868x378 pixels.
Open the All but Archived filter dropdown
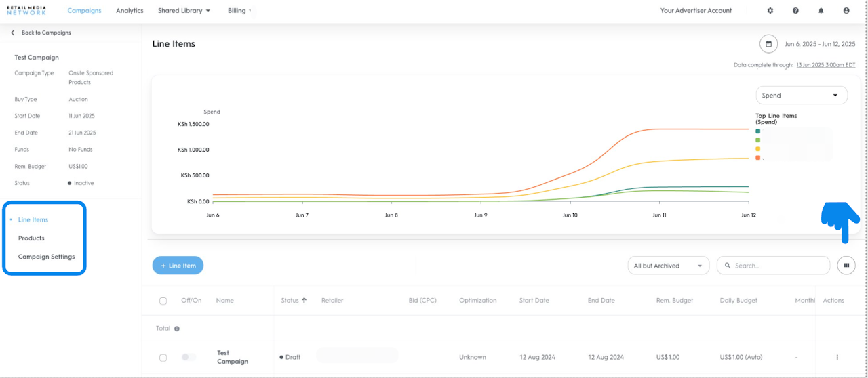click(x=668, y=266)
